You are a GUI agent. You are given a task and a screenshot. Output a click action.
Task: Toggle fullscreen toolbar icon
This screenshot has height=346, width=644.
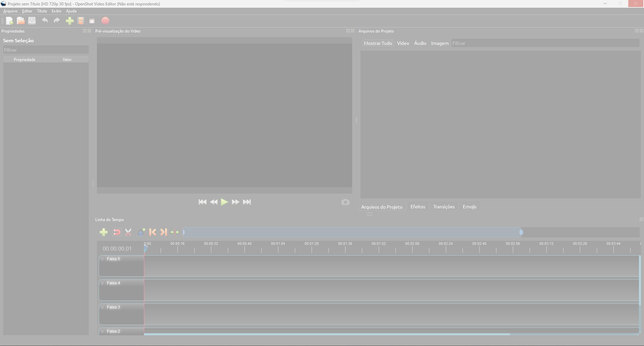tap(92, 21)
